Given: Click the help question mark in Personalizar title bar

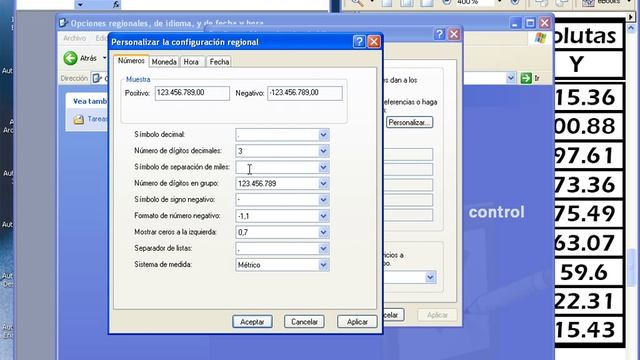Looking at the screenshot, I should pos(359,42).
